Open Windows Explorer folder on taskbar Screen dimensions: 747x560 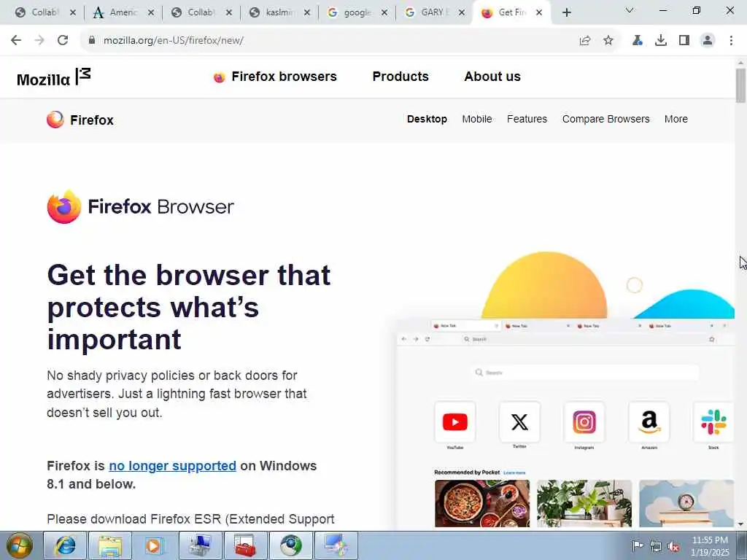[x=110, y=545]
